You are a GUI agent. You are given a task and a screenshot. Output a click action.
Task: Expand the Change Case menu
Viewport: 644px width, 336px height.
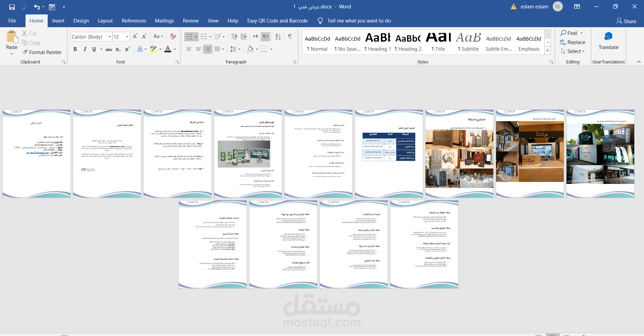pyautogui.click(x=158, y=37)
